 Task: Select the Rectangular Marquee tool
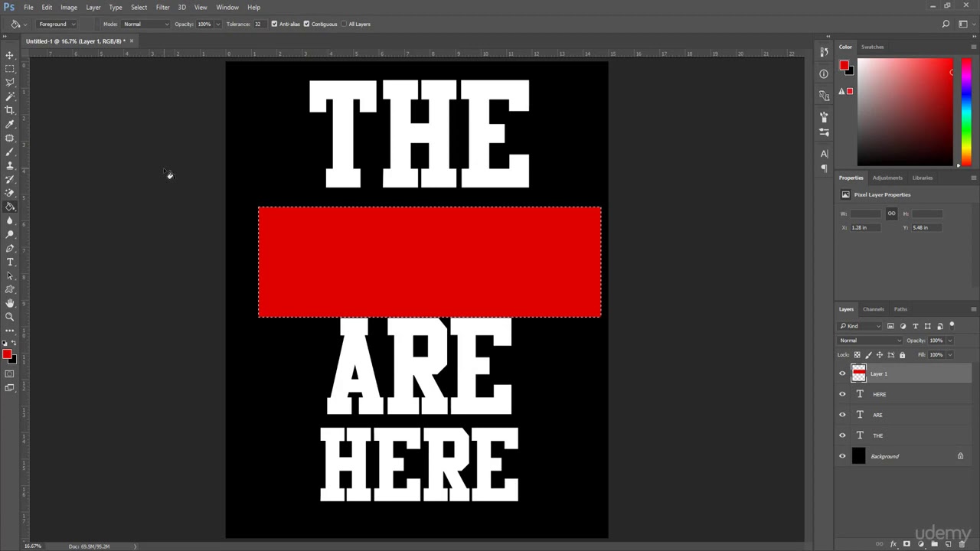(x=10, y=69)
